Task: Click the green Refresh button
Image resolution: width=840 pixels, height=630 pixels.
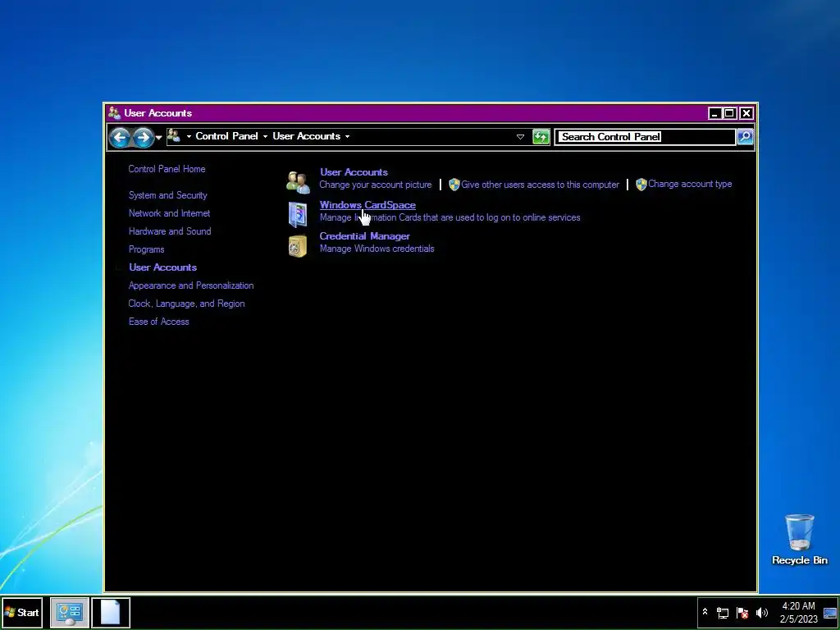Action: [541, 137]
